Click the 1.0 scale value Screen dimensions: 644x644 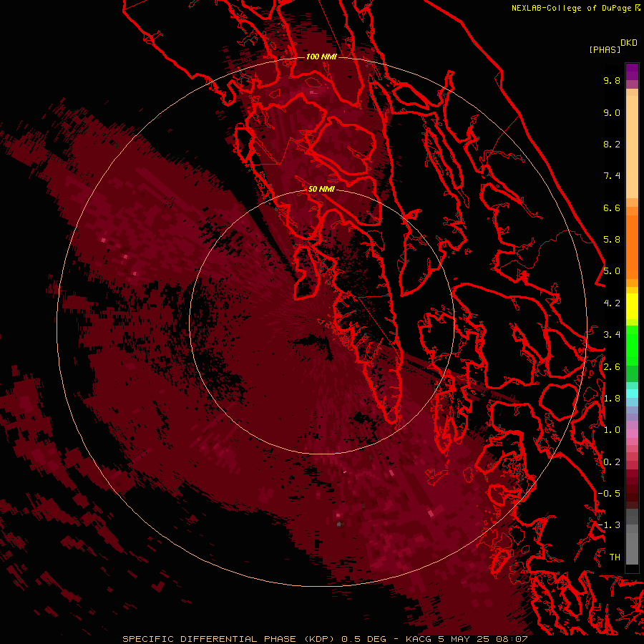pos(612,430)
